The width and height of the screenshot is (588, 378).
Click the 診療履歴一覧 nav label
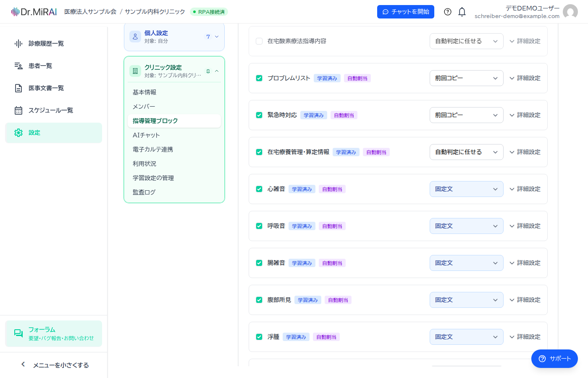[x=46, y=44]
